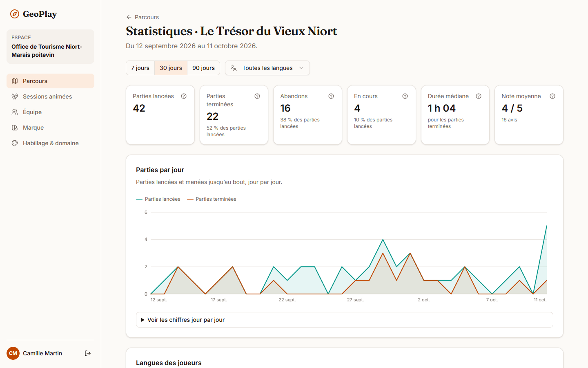Click the chart peak at 11 oct.
Image resolution: width=588 pixels, height=368 pixels.
click(546, 226)
